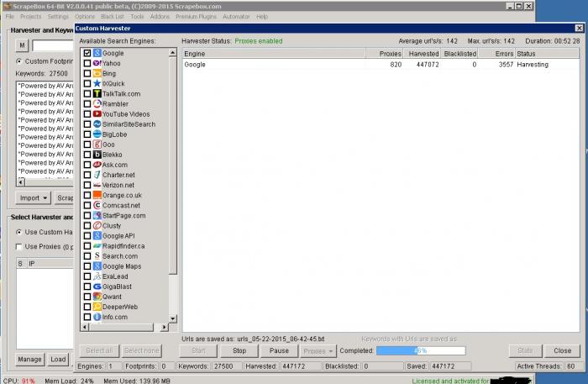The width and height of the screenshot is (588, 384).
Task: Open the File menu
Action: tap(10, 17)
